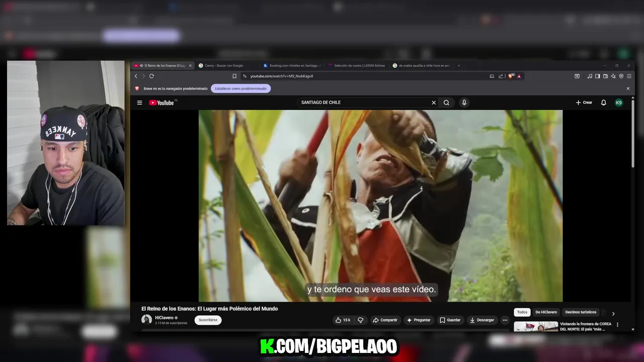Click the video player area
This screenshot has height=362, width=644.
click(380, 206)
